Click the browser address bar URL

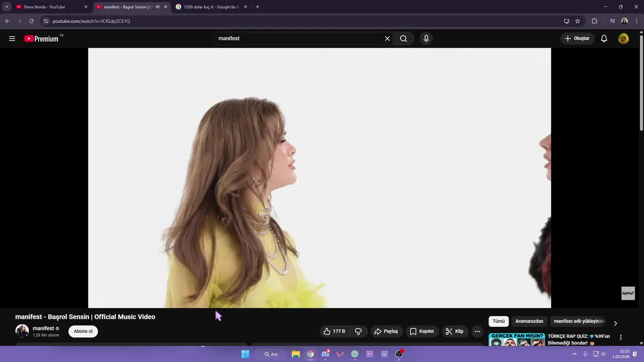(91, 21)
